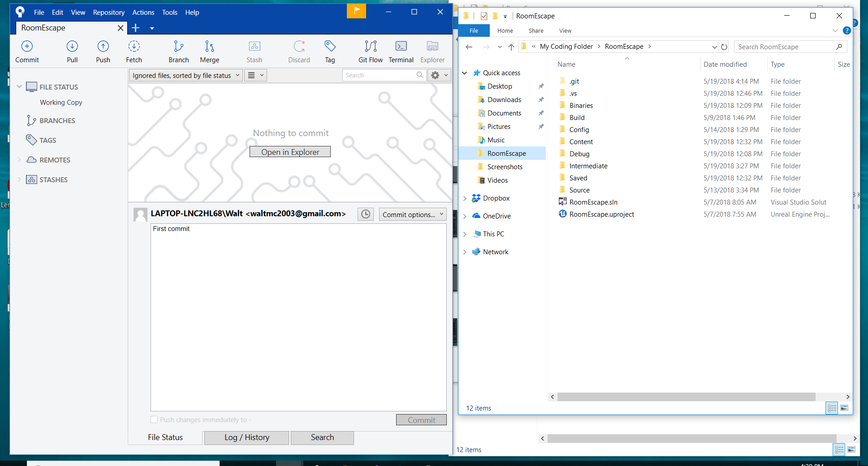Click the Tag toolbar icon
The image size is (868, 466).
tap(330, 52)
